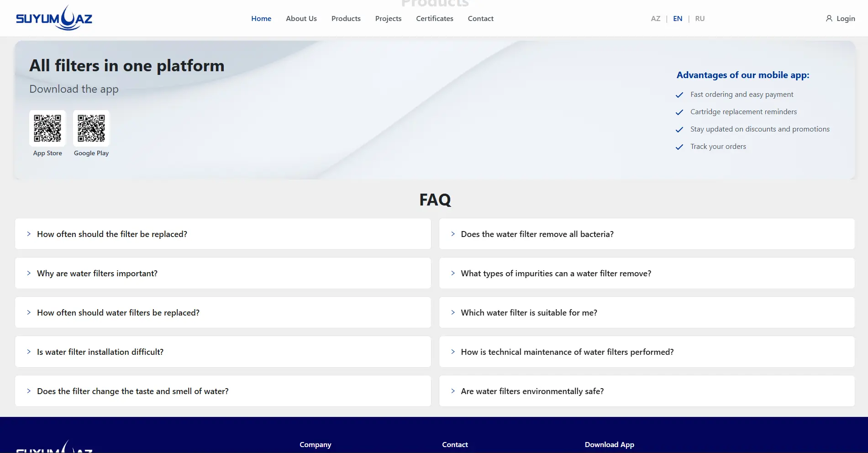The image size is (868, 453).
Task: Expand 'How often should the filter be replaced?'
Action: pyautogui.click(x=112, y=234)
